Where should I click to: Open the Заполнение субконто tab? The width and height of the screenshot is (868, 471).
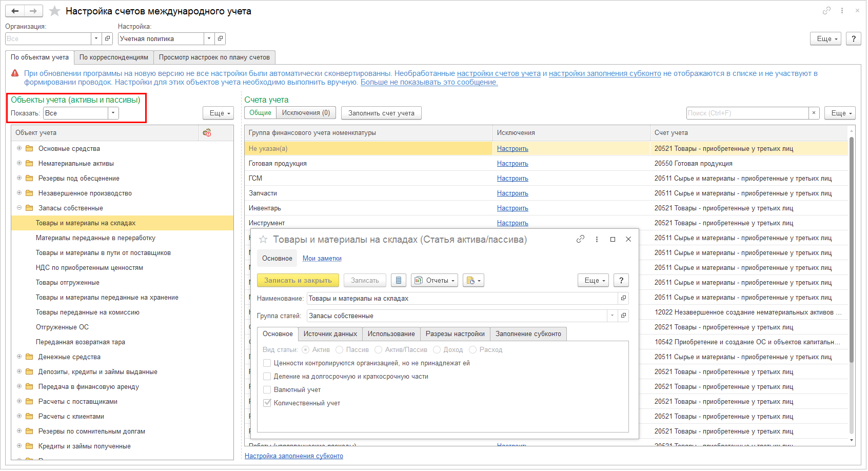[528, 334]
